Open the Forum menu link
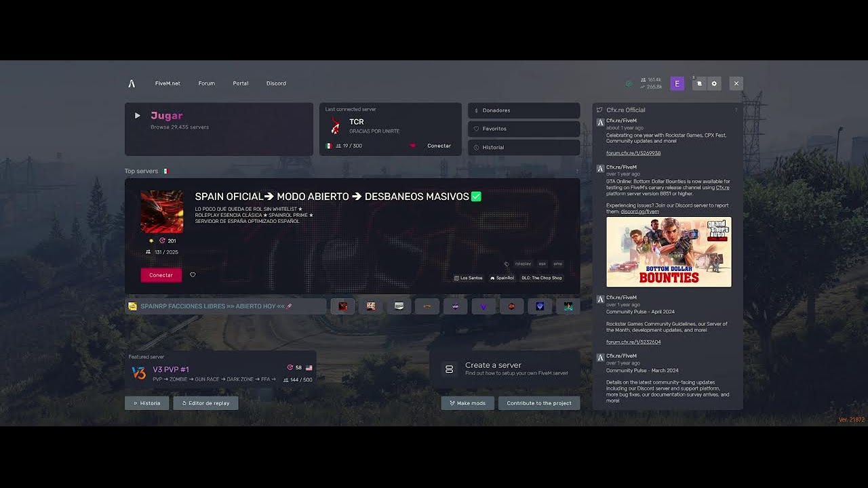This screenshot has width=868, height=488. tap(206, 83)
